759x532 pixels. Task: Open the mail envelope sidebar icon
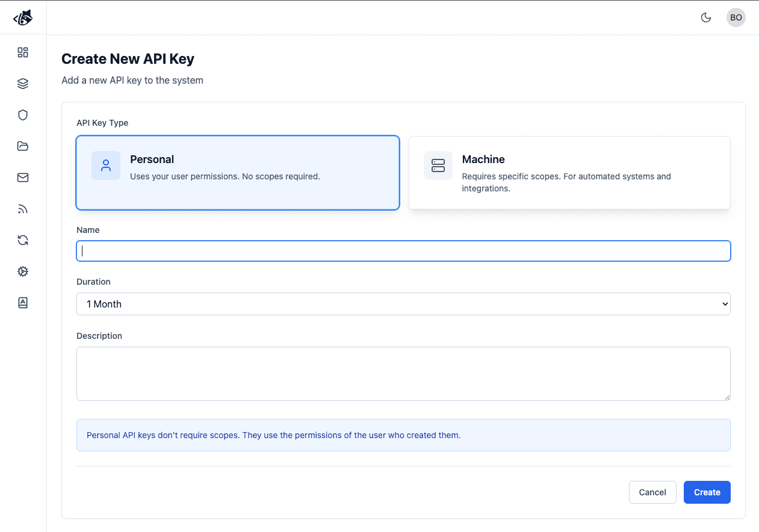pyautogui.click(x=23, y=178)
